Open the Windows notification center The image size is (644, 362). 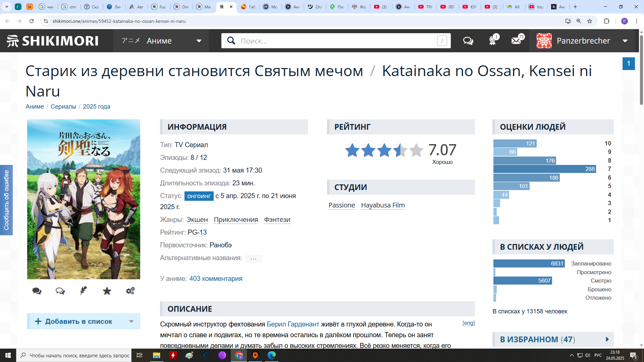point(634,355)
